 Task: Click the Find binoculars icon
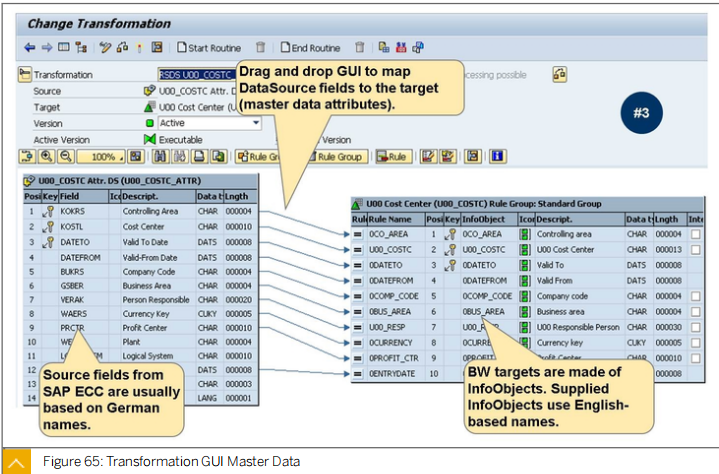point(160,157)
